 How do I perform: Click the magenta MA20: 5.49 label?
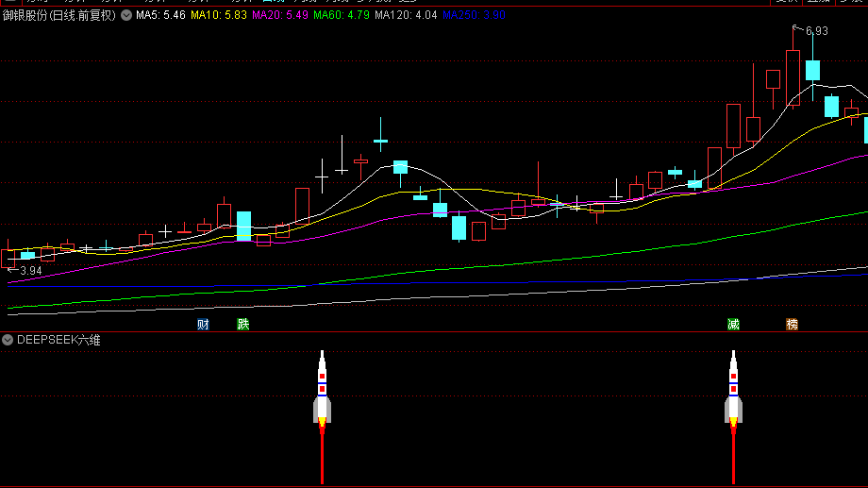pos(280,15)
